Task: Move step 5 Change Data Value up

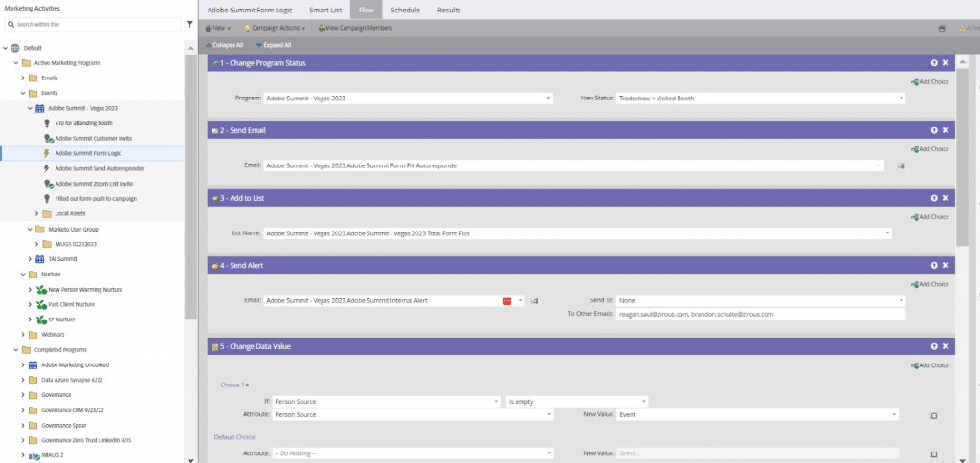Action: pyautogui.click(x=934, y=346)
